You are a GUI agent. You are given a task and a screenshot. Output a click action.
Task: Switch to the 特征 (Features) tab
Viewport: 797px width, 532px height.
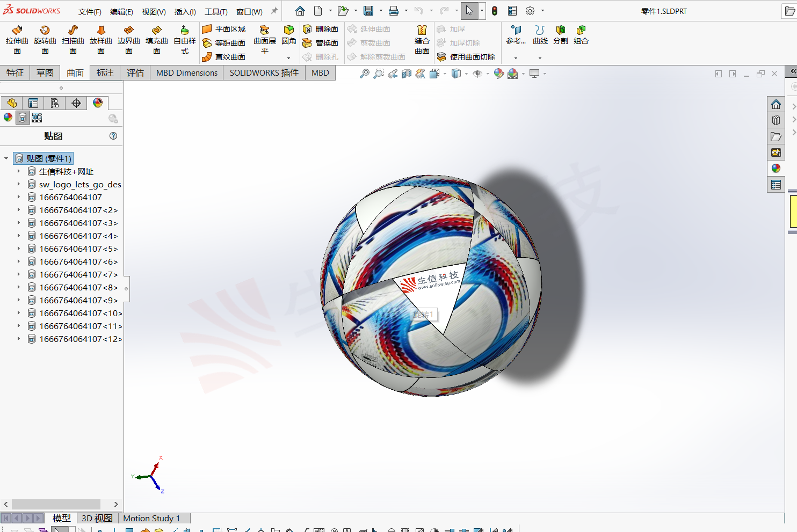15,72
